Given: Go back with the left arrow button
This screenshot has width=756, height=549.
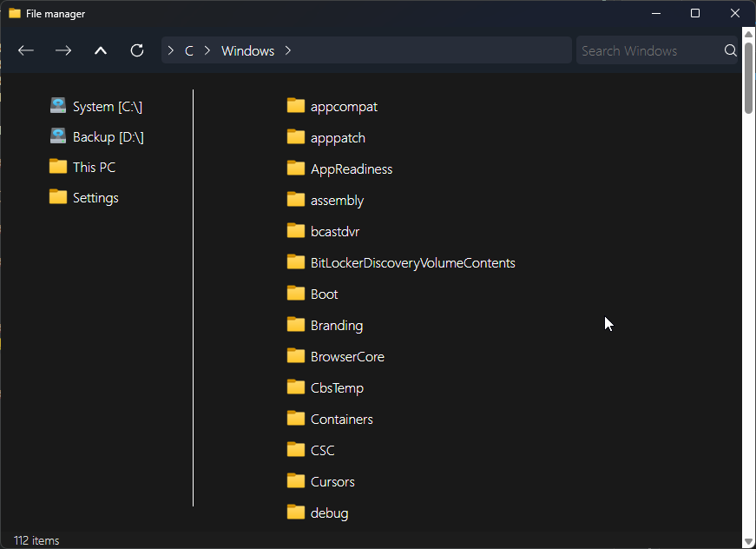Looking at the screenshot, I should tap(25, 50).
